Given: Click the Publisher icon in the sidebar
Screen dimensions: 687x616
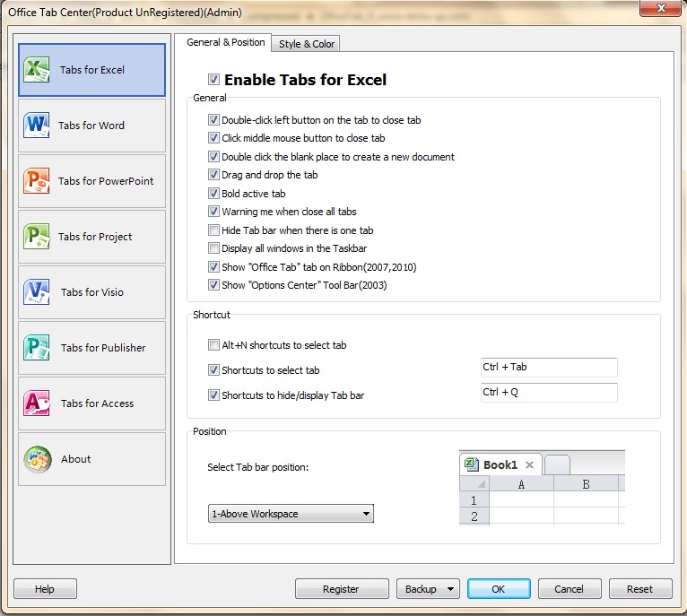Looking at the screenshot, I should 37,347.
